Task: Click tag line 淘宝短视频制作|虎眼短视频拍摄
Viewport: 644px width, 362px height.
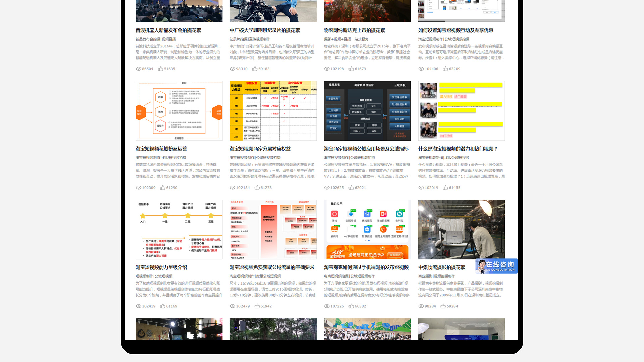Action: 161,158
